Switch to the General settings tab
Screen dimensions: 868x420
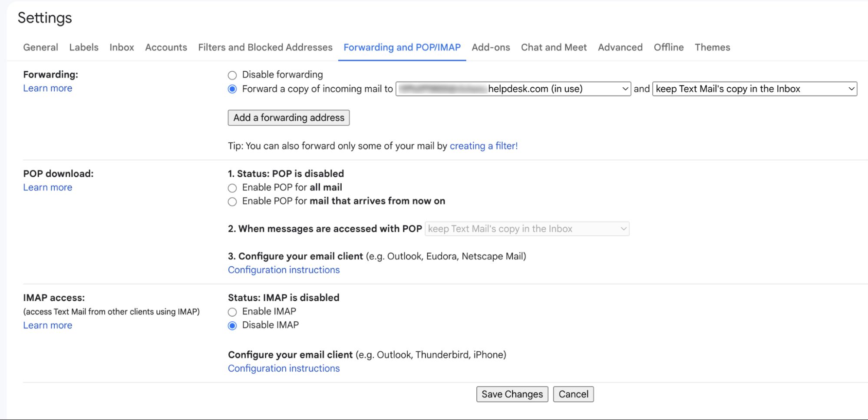40,47
